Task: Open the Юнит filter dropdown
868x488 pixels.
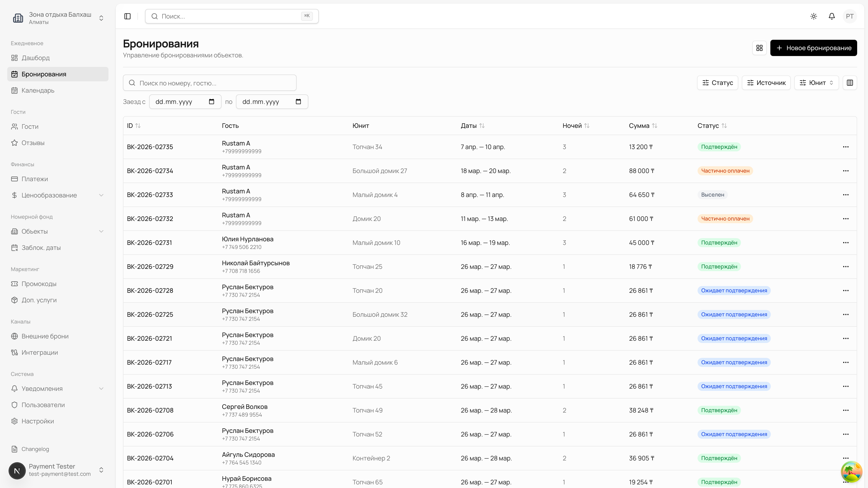Action: pos(816,83)
